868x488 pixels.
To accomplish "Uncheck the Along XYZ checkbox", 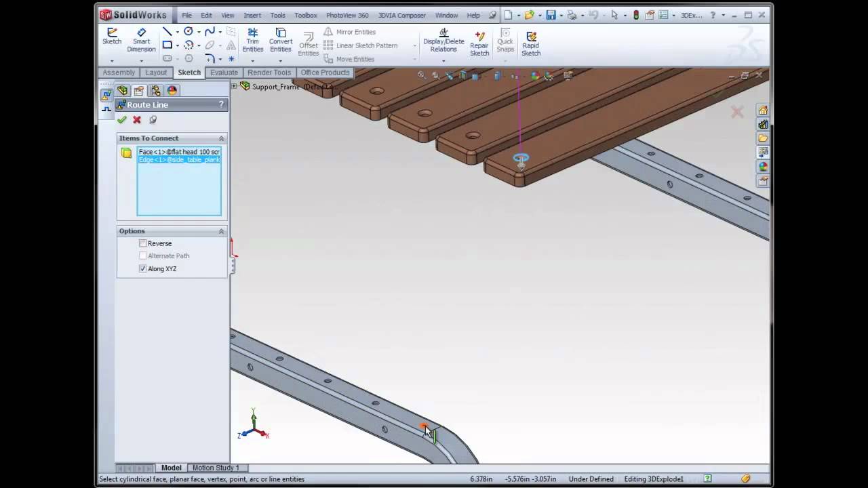I will pos(142,269).
